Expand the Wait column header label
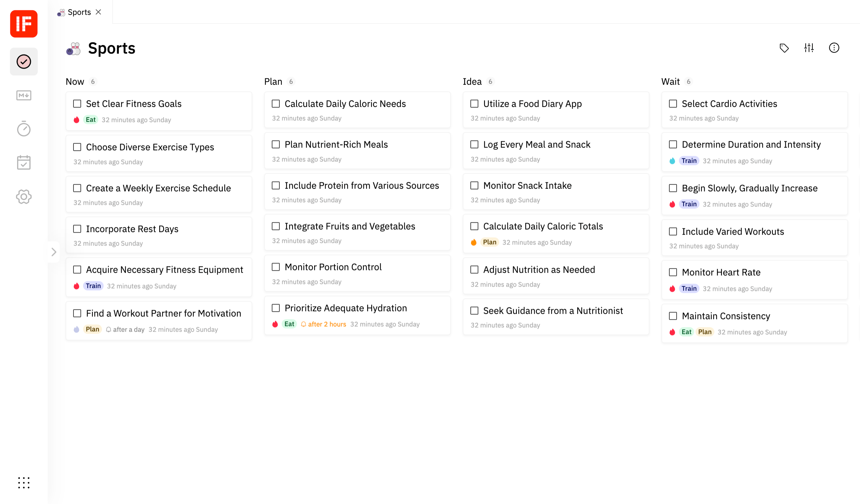Image resolution: width=860 pixels, height=504 pixels. [670, 81]
